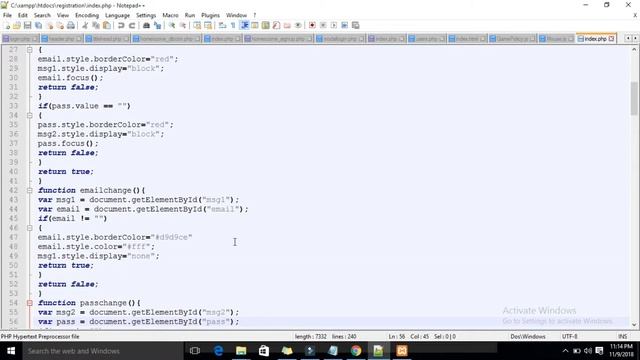
Task: Click the Redo toolbar icon
Action: pyautogui.click(x=132, y=25)
